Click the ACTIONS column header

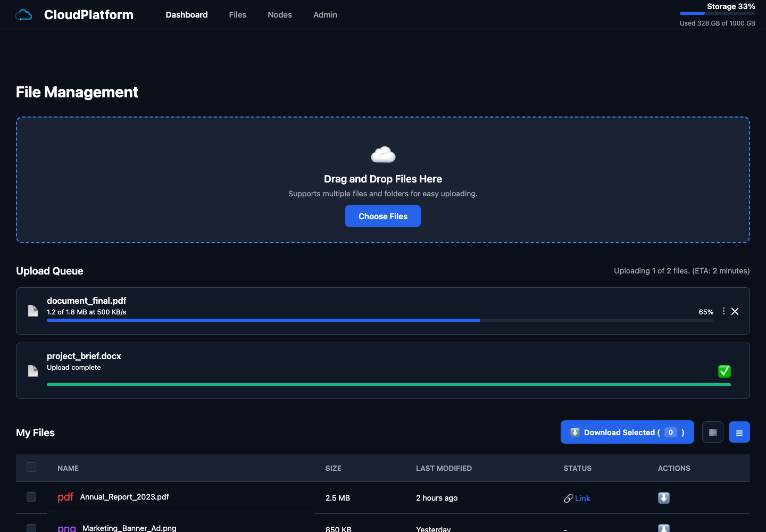click(x=674, y=468)
